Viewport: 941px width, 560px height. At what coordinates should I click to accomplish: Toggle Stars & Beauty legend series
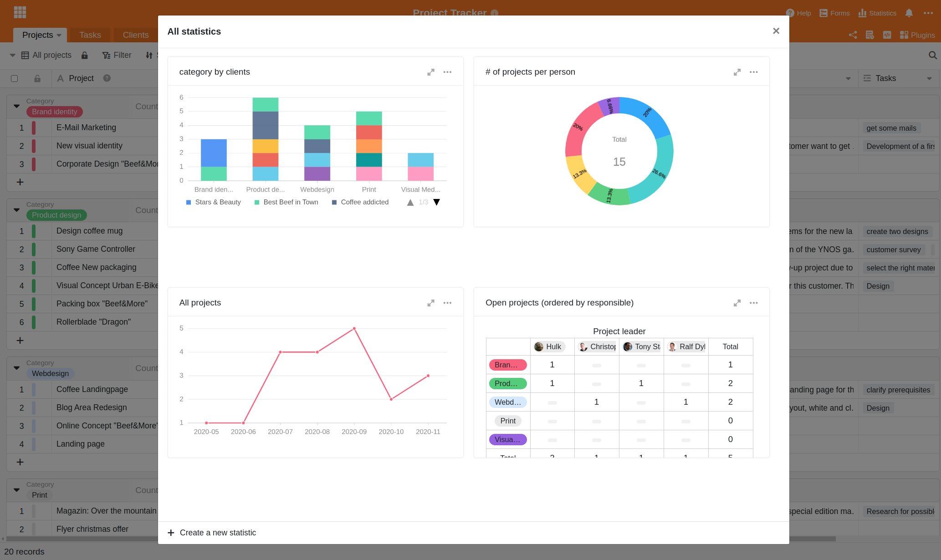213,202
